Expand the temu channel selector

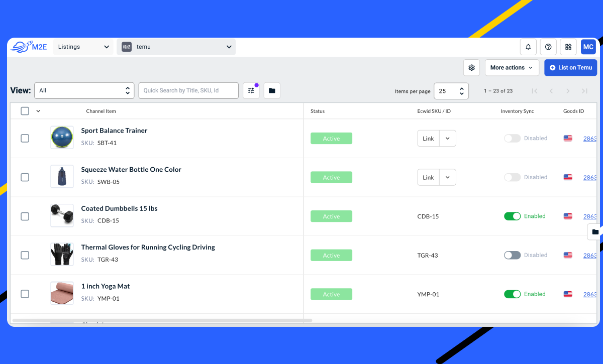(176, 47)
